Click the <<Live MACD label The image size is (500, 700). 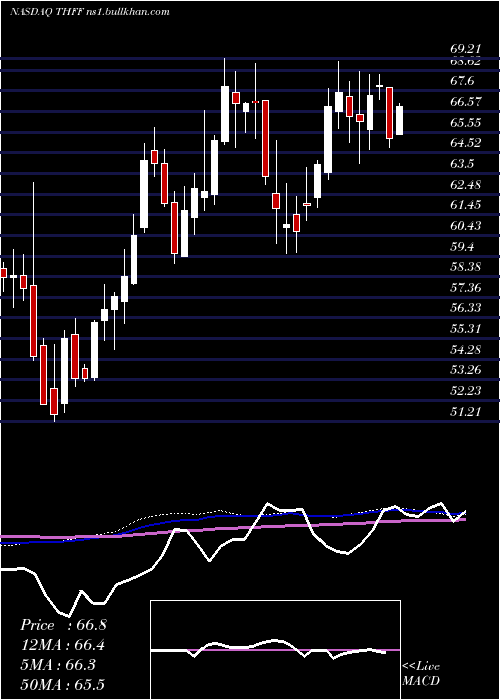point(421,674)
